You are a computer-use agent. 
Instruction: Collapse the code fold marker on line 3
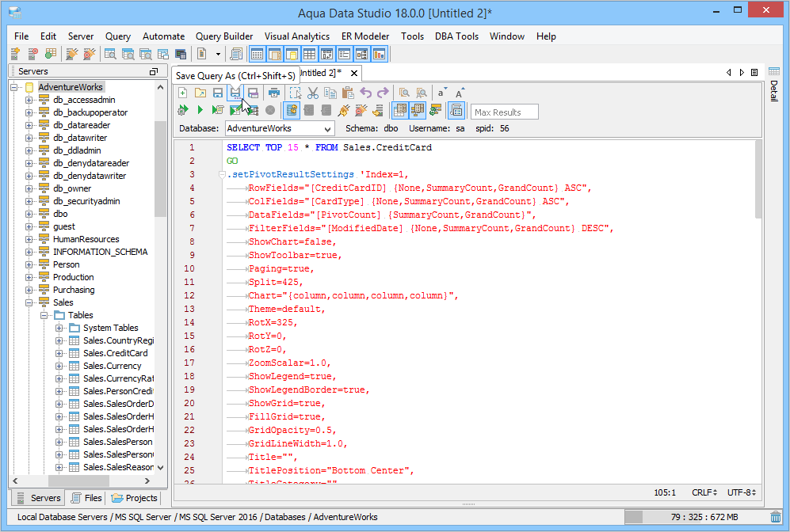pos(222,175)
